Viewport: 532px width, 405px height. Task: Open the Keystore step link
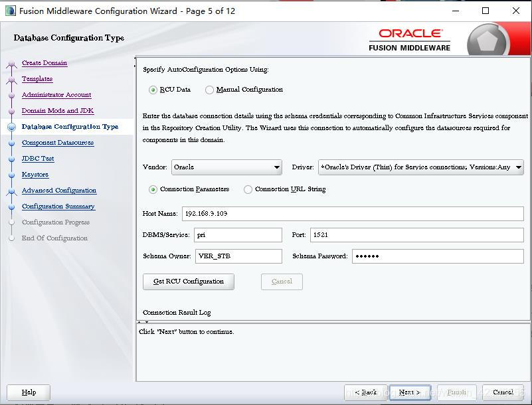tap(35, 175)
